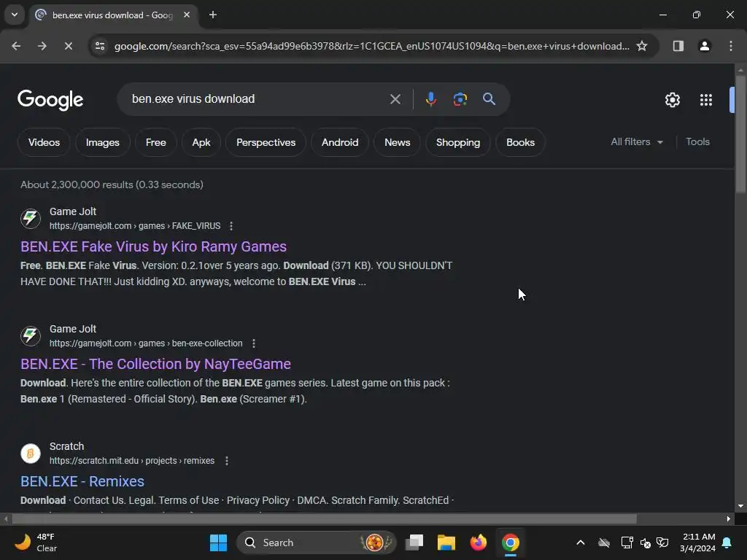
Task: Open File Explorer from the taskbar
Action: coord(446,542)
